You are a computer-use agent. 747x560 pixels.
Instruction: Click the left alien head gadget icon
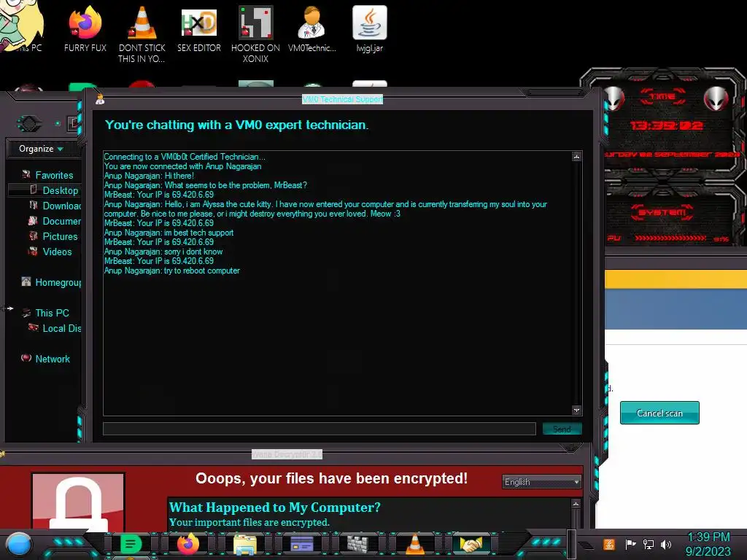pyautogui.click(x=615, y=98)
